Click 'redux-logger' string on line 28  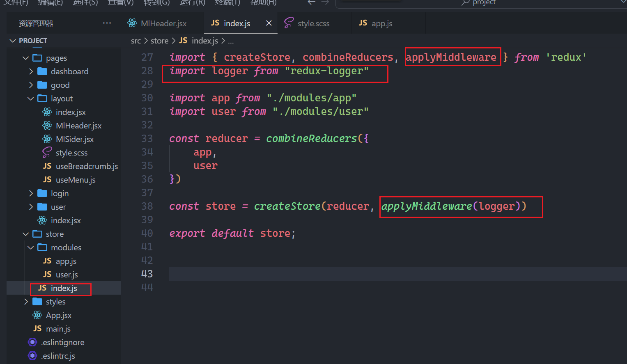click(x=327, y=71)
